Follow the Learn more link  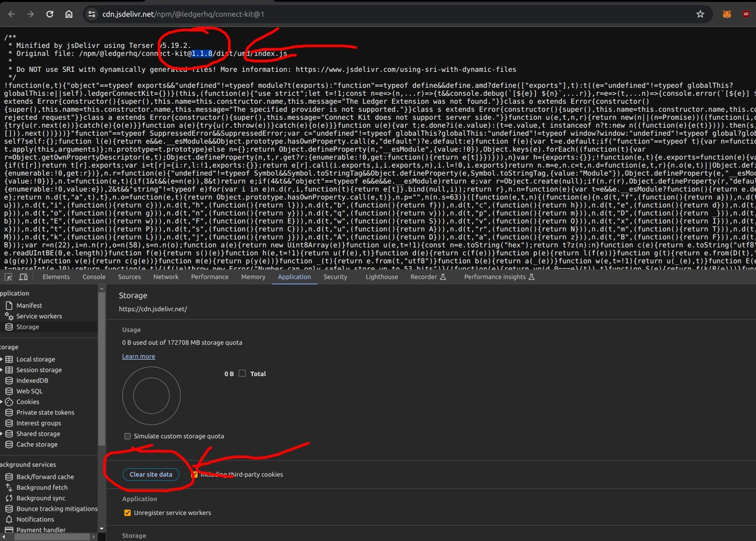coord(139,356)
